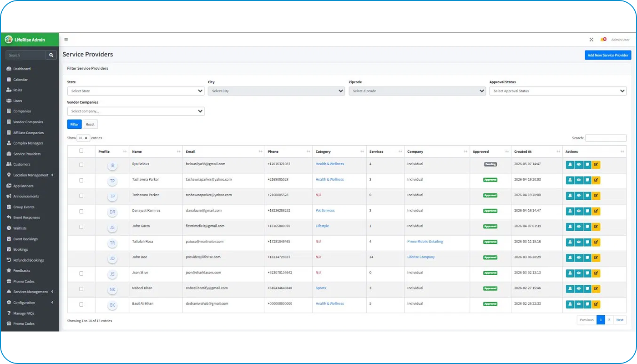The image size is (637, 364).
Task: Click the user icon action for Basil Ali Khan
Action: (570, 304)
